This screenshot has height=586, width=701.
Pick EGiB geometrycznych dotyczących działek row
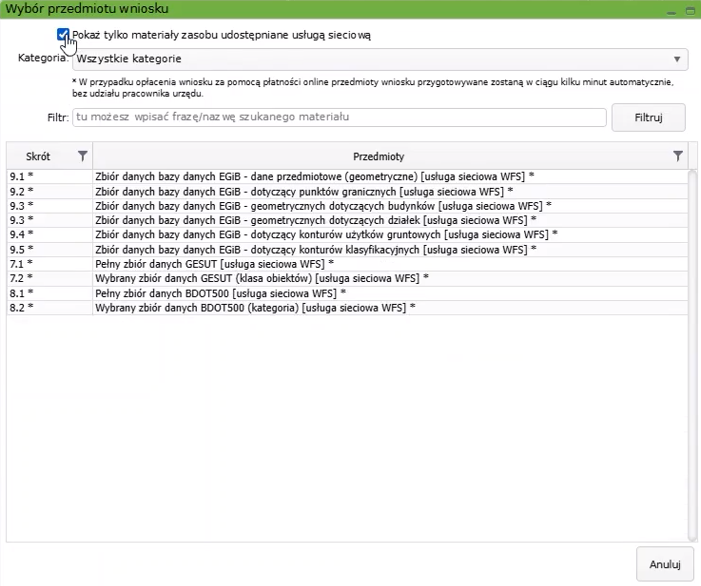click(x=315, y=220)
